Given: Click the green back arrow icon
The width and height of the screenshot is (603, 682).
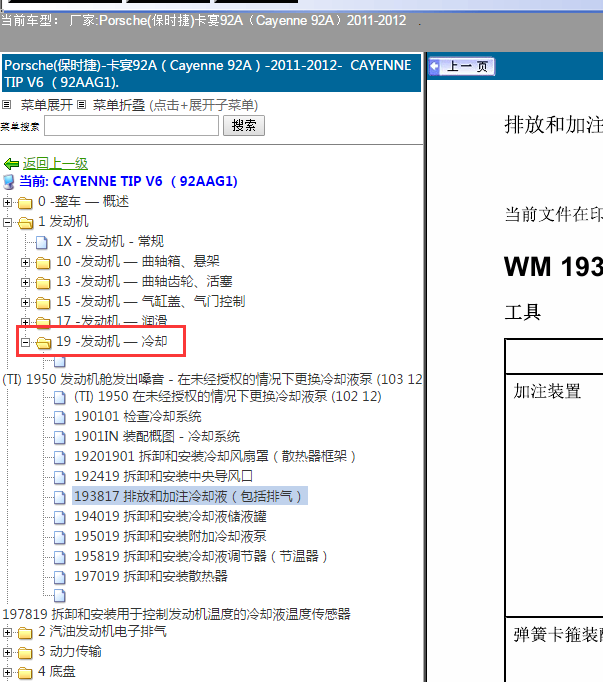Looking at the screenshot, I should [11, 164].
